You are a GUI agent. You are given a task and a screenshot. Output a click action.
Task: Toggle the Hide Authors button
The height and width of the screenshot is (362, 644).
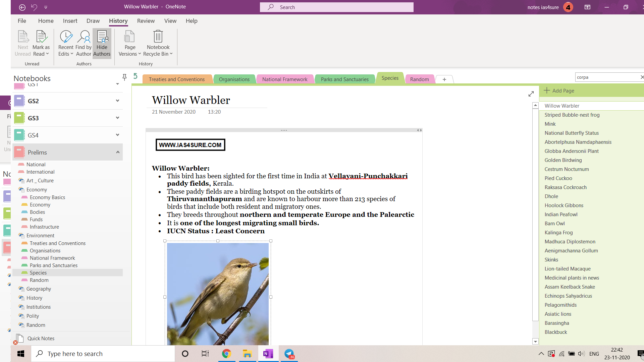102,44
